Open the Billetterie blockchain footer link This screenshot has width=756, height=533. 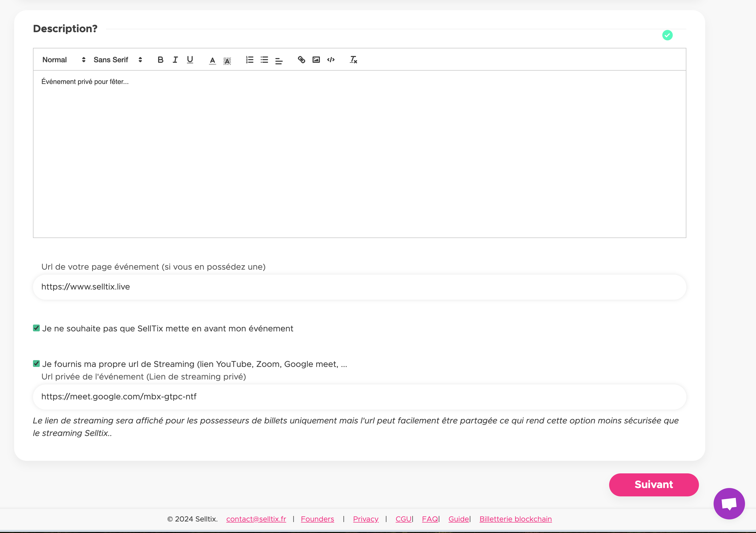pos(515,519)
